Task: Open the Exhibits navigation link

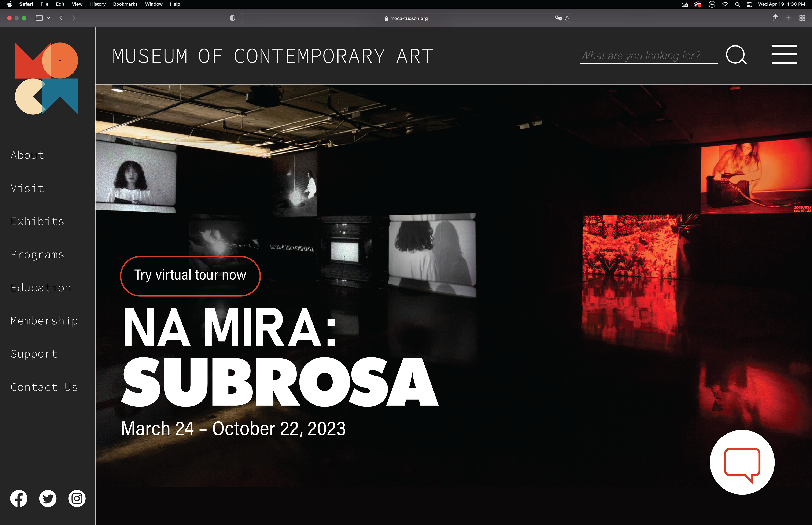Action: 37,221
